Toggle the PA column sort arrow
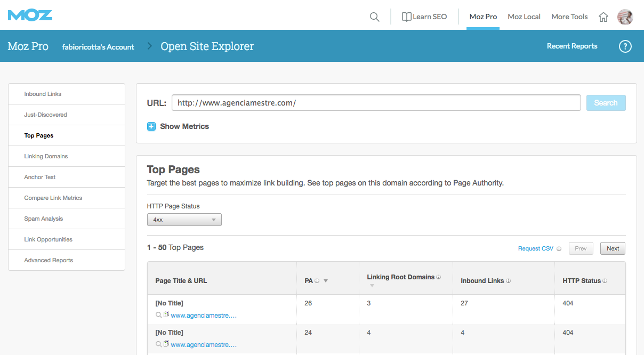Screen dimensions: 644x355 point(325,280)
